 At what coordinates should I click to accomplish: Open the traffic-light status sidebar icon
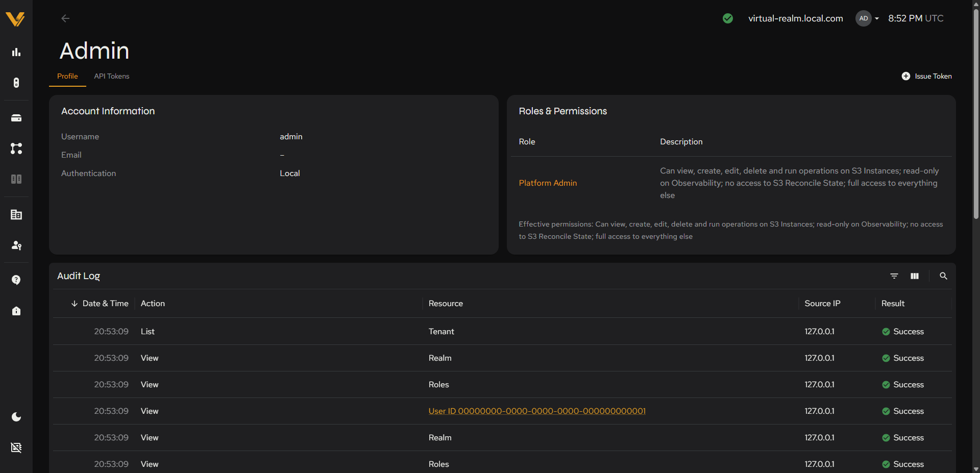click(x=16, y=83)
